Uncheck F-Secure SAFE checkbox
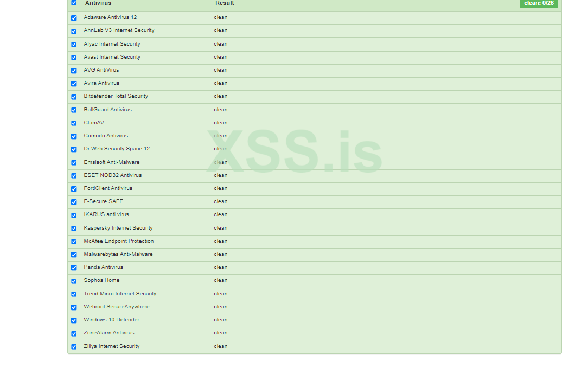 (74, 202)
